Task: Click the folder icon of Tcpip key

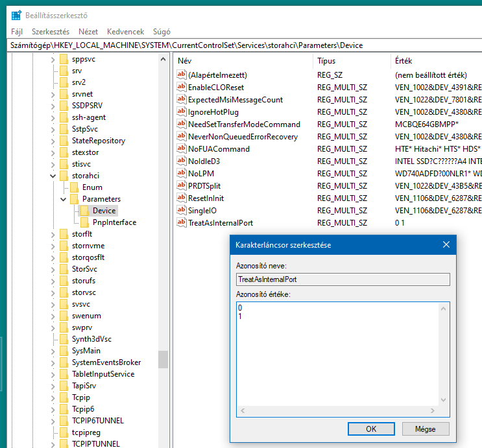Action: point(64,397)
